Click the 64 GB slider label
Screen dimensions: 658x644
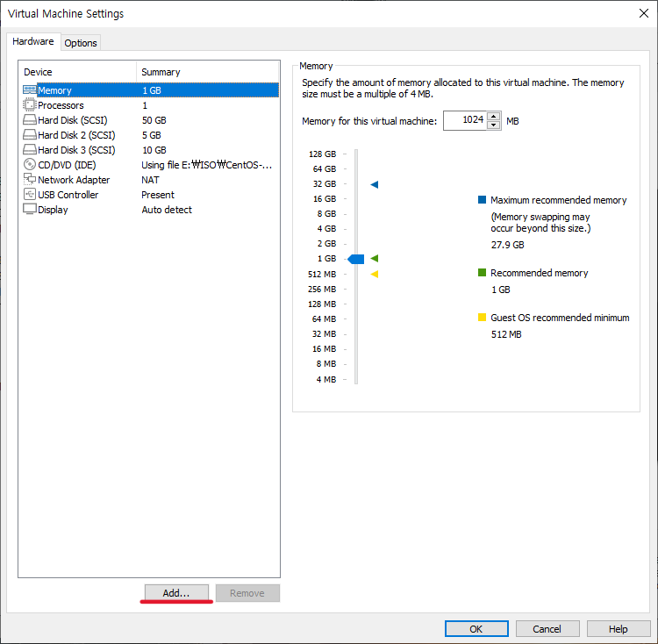tap(325, 168)
